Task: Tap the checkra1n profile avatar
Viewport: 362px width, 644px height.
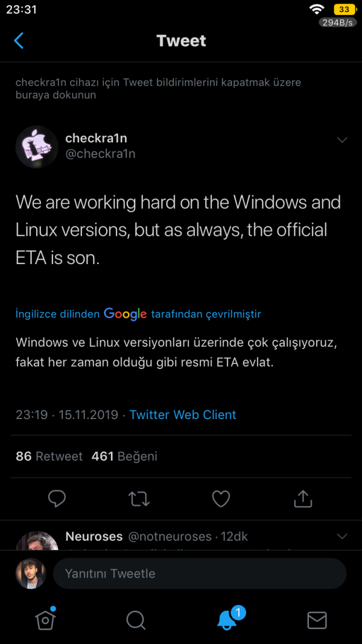Action: tap(36, 147)
